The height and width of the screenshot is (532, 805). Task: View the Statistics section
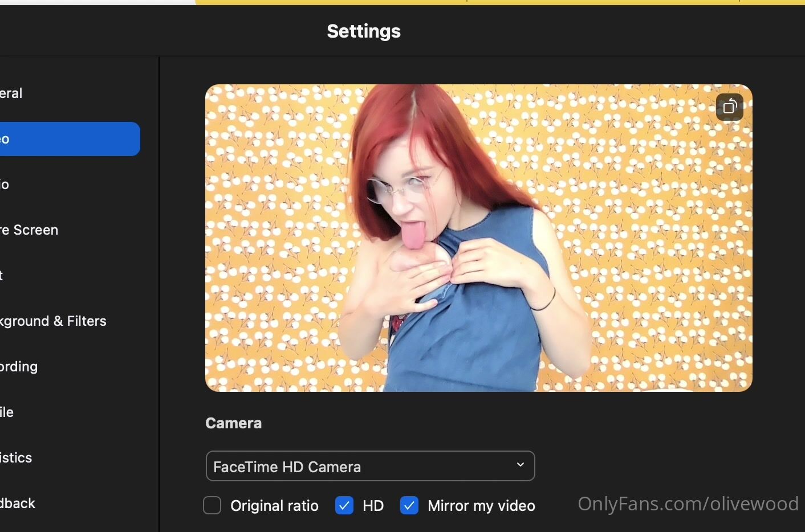click(17, 458)
